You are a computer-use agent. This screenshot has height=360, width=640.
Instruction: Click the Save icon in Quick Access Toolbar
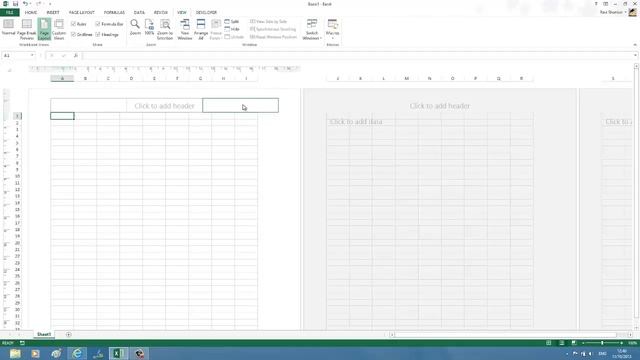click(x=16, y=4)
